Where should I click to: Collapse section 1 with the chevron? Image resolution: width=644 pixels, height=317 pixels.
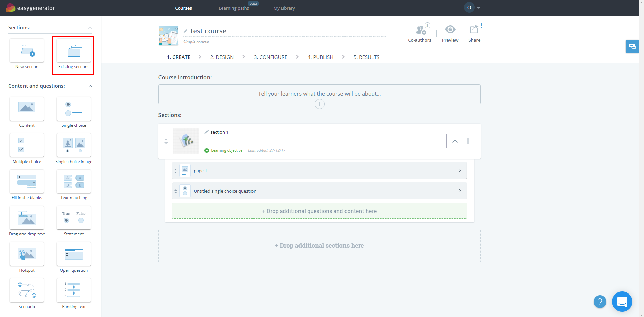(455, 141)
